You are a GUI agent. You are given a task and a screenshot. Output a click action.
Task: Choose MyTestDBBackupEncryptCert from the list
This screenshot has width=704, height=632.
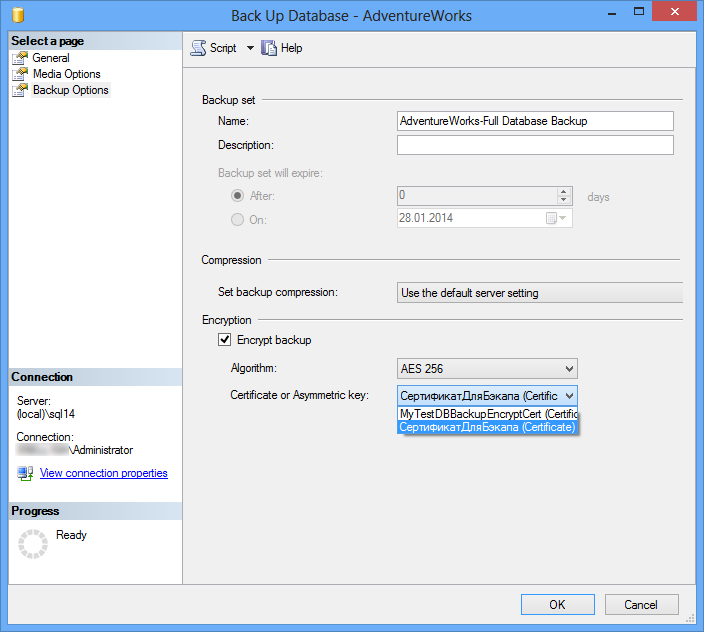[x=488, y=414]
